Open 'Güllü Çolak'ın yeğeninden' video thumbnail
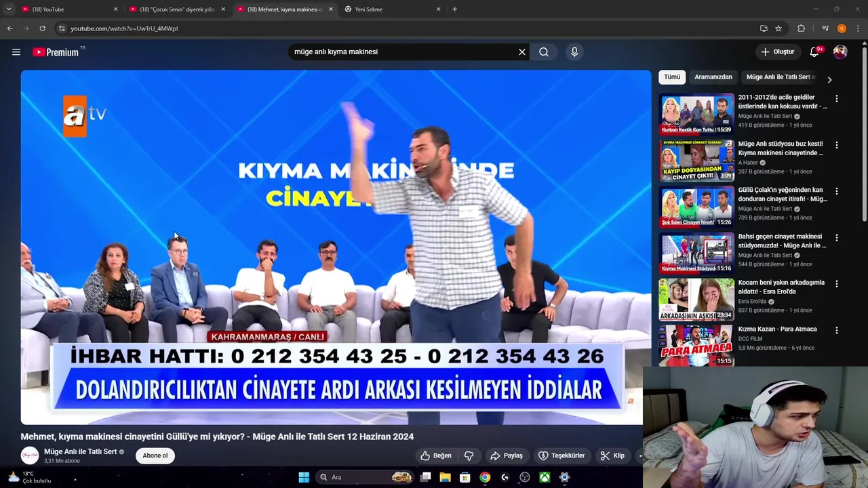 (696, 207)
